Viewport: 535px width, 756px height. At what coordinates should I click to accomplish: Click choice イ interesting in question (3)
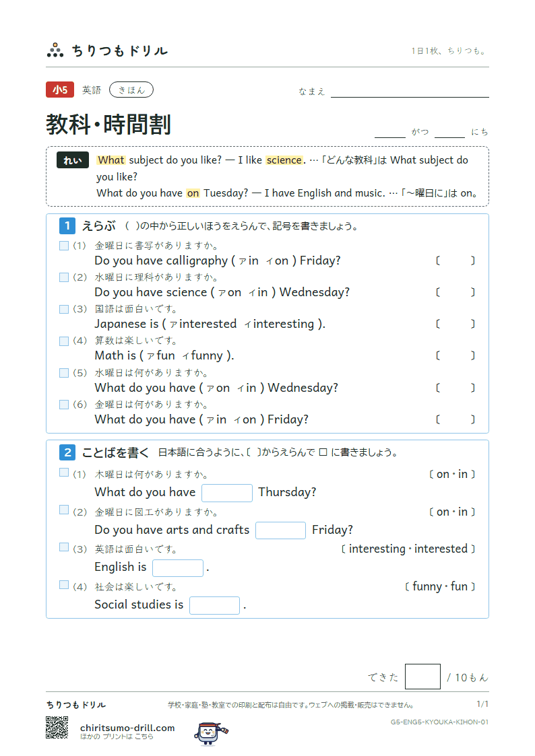coord(280,324)
